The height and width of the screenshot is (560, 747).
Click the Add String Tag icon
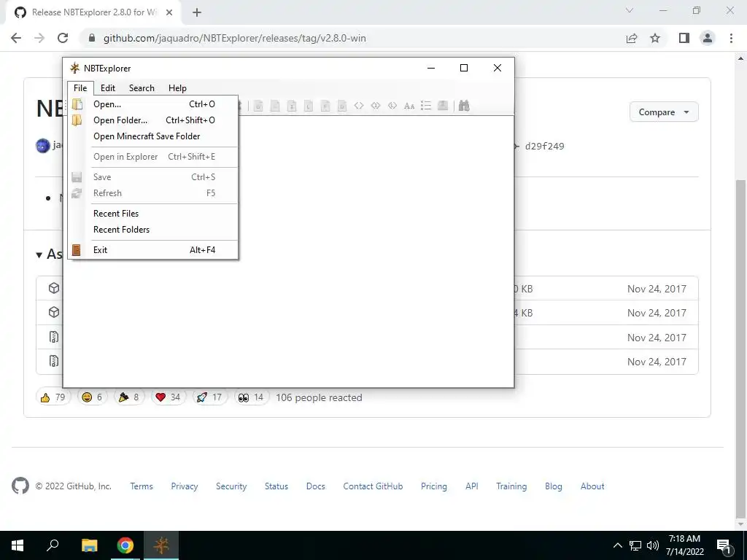(409, 106)
